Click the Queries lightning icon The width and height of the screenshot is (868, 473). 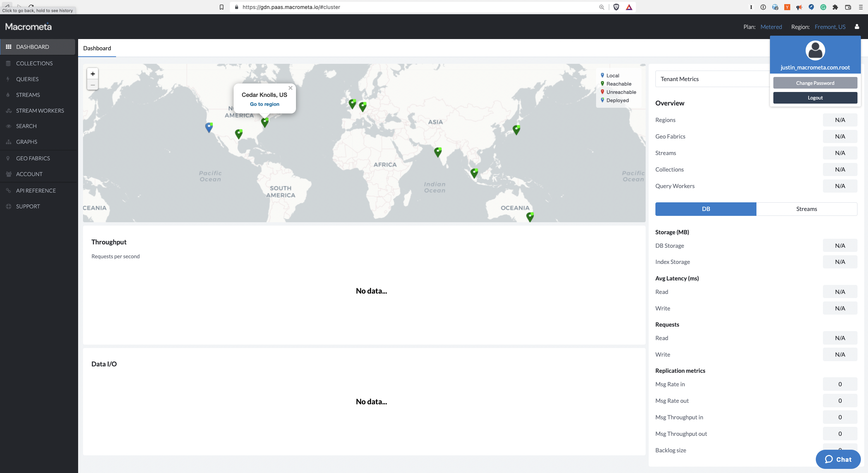click(8, 79)
